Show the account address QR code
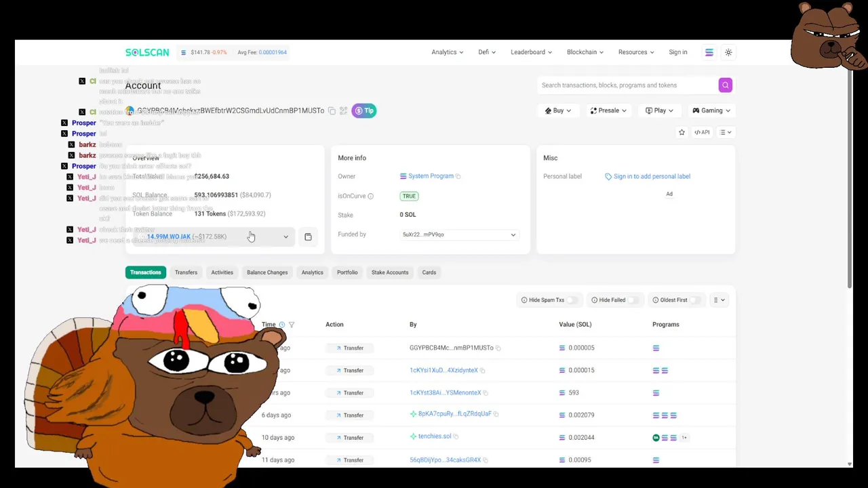 pyautogui.click(x=344, y=110)
